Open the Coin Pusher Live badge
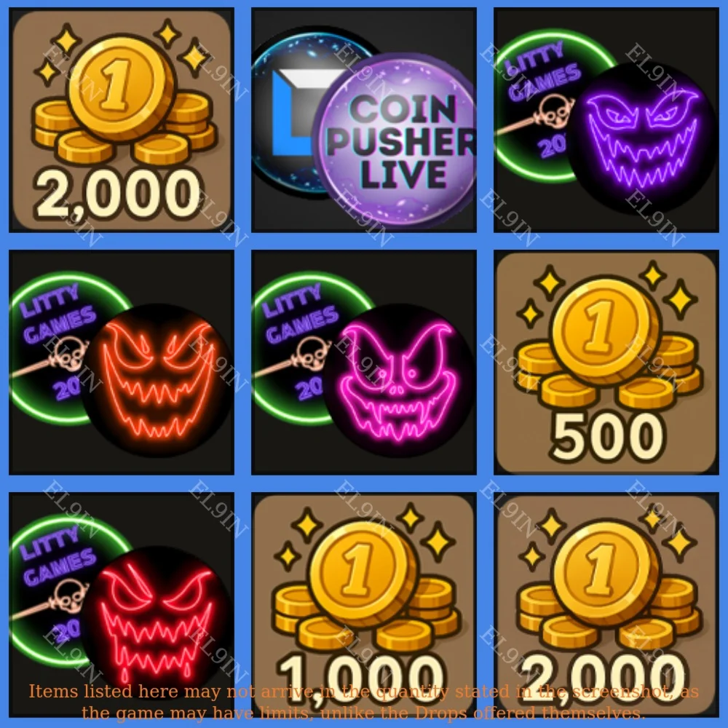728x728 pixels. pyautogui.click(x=397, y=142)
